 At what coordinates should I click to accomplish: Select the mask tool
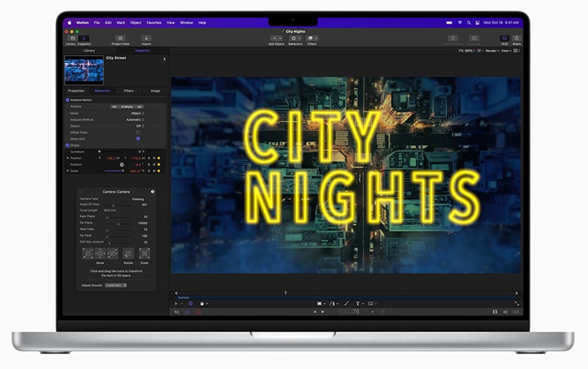click(x=370, y=304)
